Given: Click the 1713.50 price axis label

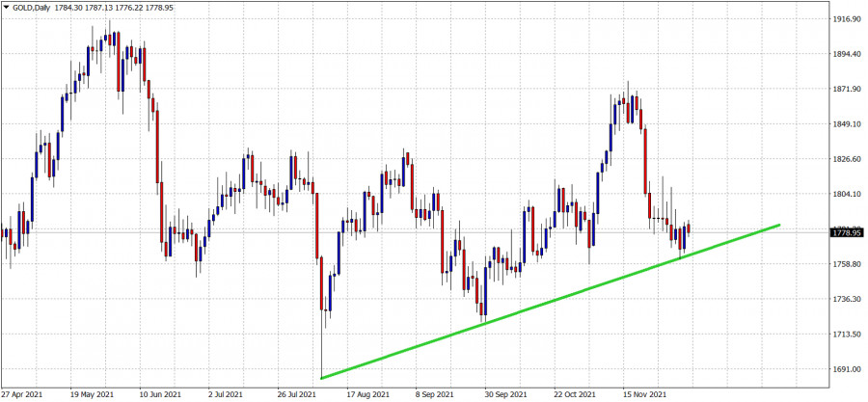Looking at the screenshot, I should pyautogui.click(x=848, y=334).
